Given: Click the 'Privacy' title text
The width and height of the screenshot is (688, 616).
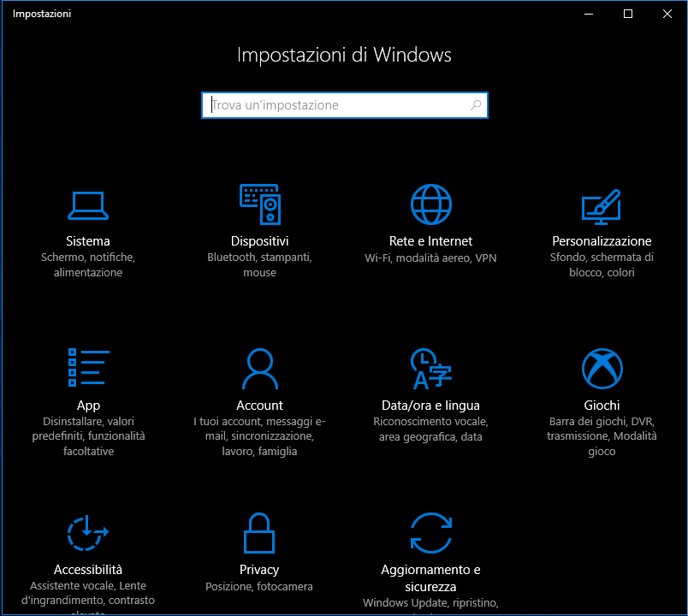Looking at the screenshot, I should (259, 570).
